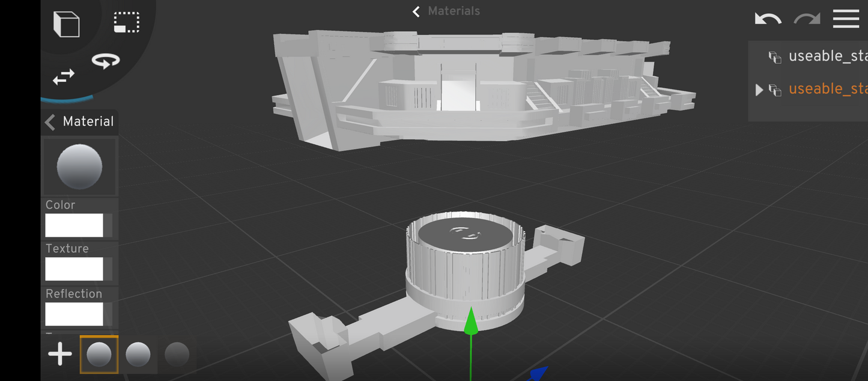Select the highlighted first material sphere

99,355
